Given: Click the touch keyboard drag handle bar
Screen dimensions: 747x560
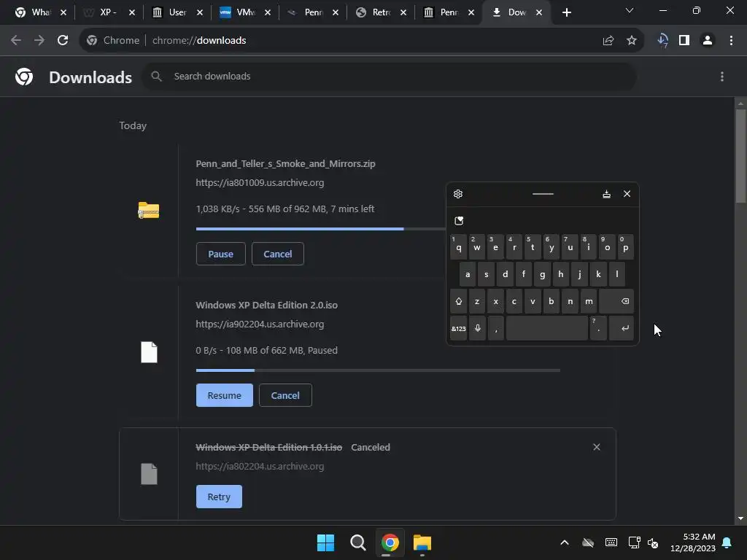Looking at the screenshot, I should tap(543, 194).
